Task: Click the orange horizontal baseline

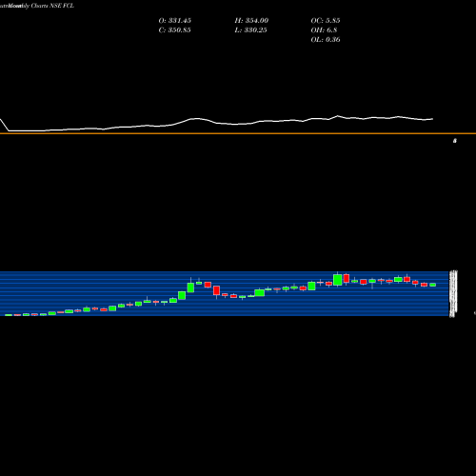Action: coord(238,133)
